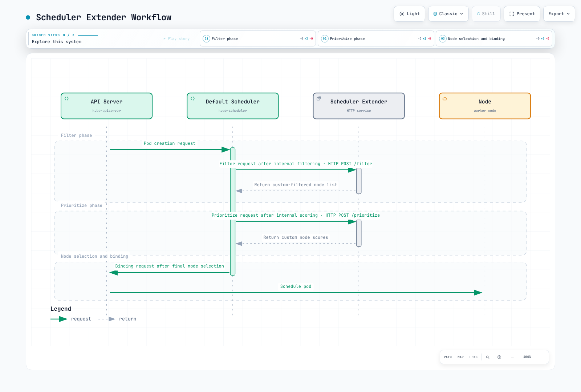The width and height of the screenshot is (581, 392).
Task: Click the search magnifier icon
Action: 488,357
